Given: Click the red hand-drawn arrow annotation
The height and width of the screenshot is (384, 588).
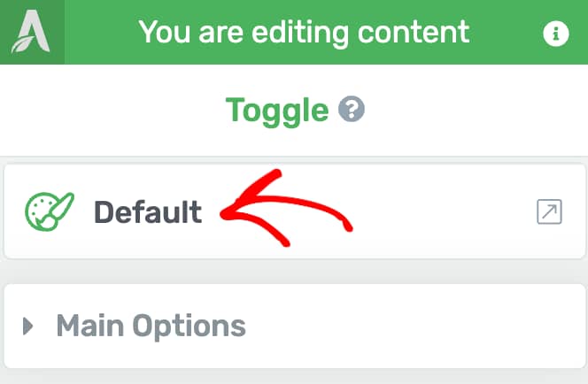Looking at the screenshot, I should (x=285, y=208).
